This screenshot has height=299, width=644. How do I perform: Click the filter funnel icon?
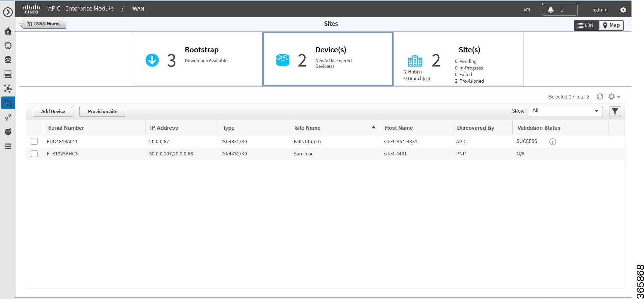coord(615,111)
